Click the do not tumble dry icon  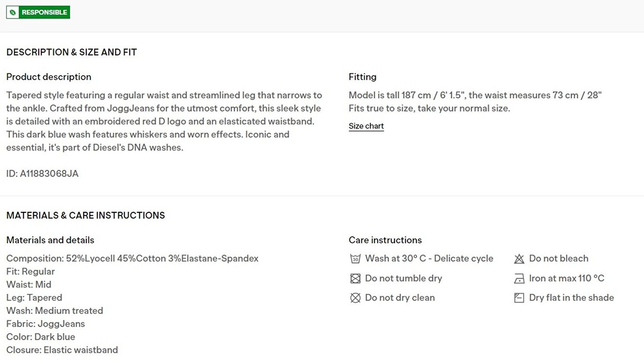[x=355, y=278]
